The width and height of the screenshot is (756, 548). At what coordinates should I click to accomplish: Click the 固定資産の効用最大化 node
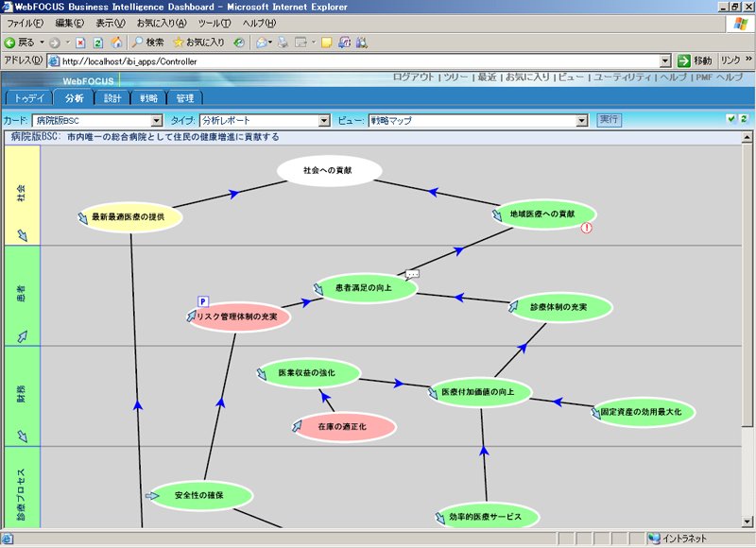(643, 412)
